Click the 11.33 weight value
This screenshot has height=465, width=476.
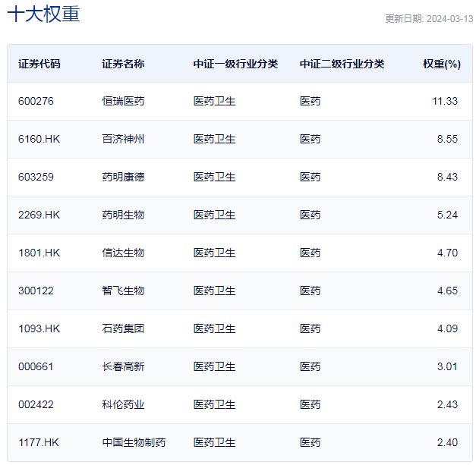tap(445, 101)
